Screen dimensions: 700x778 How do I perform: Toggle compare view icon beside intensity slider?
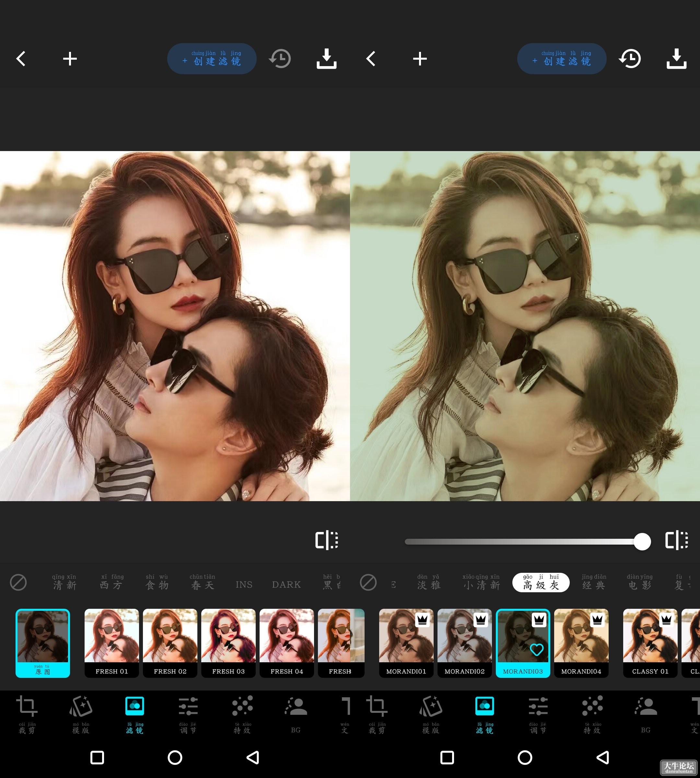point(677,540)
